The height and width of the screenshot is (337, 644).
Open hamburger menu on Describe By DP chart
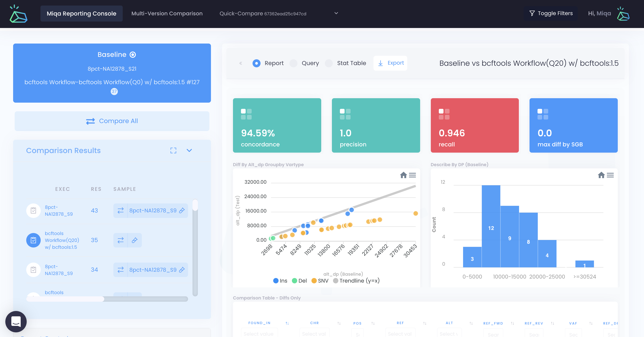click(x=610, y=175)
